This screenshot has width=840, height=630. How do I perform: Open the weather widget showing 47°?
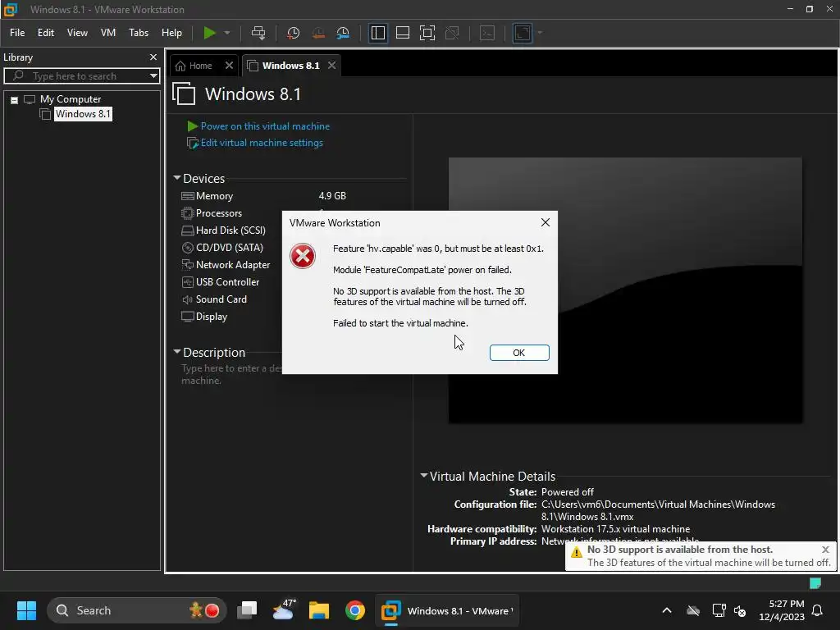[x=283, y=610]
